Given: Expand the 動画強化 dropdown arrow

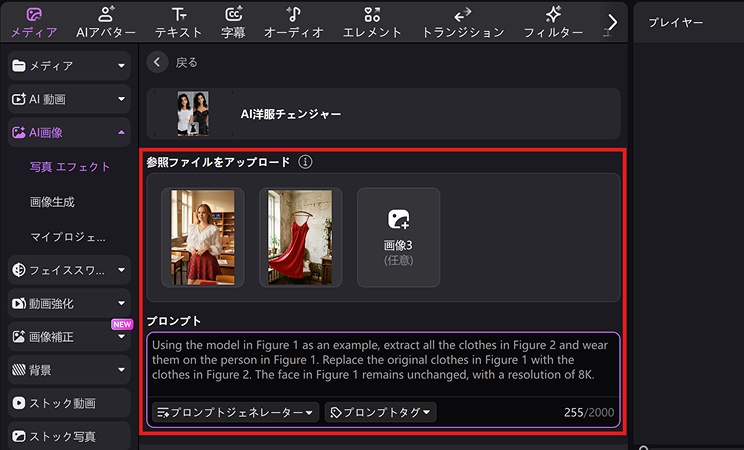Looking at the screenshot, I should 121,303.
